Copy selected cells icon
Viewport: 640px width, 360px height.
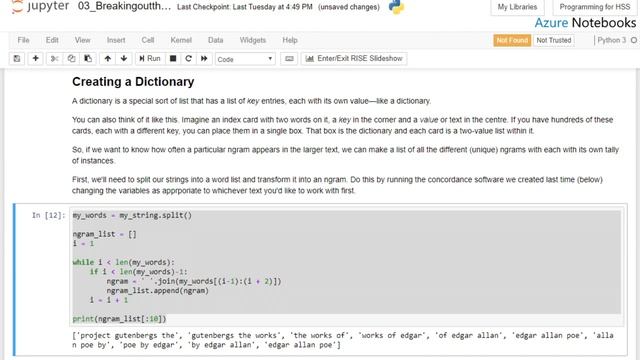(x=71, y=58)
